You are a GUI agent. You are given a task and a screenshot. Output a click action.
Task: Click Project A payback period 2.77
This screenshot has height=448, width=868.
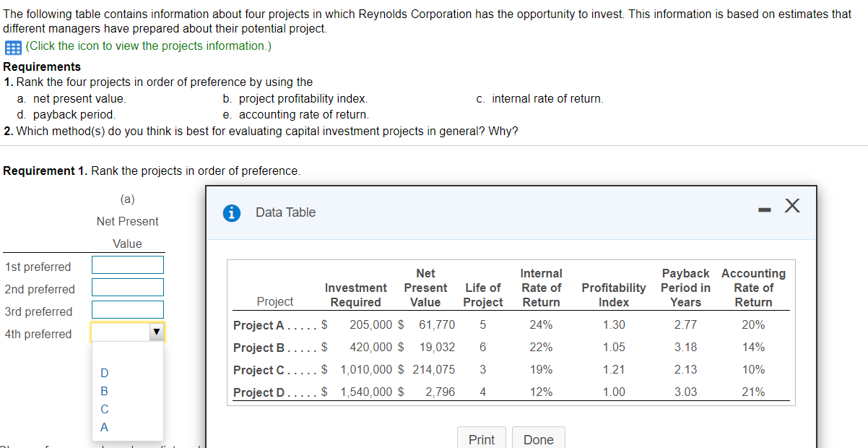click(x=685, y=325)
